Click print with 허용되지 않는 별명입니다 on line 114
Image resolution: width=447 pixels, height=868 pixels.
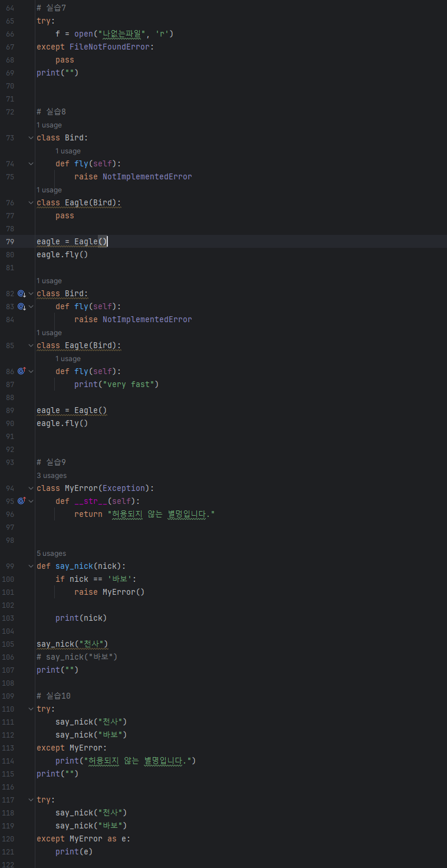125,761
